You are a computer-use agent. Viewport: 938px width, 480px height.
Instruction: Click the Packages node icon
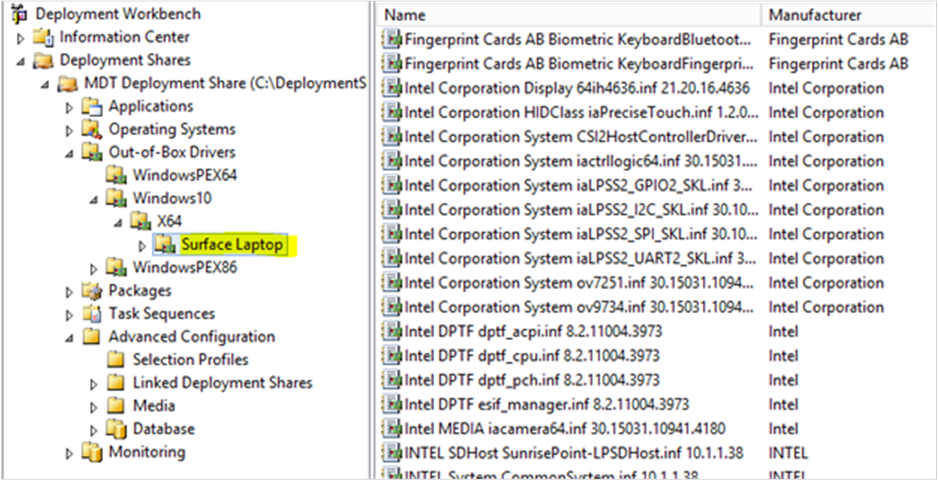92,291
